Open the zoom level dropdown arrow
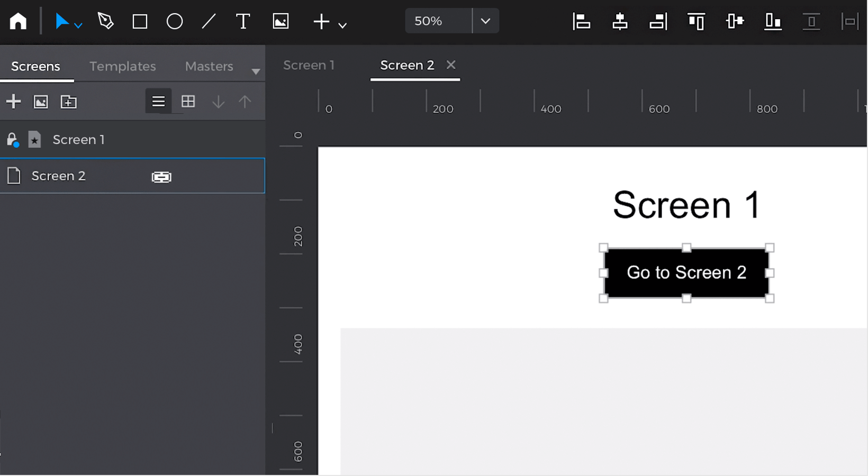The height and width of the screenshot is (476, 868). [485, 21]
